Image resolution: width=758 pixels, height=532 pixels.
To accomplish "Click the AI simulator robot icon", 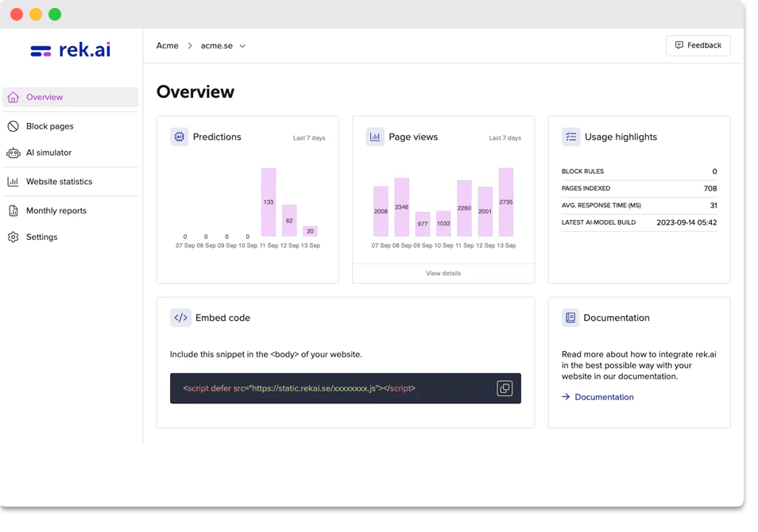I will [13, 152].
